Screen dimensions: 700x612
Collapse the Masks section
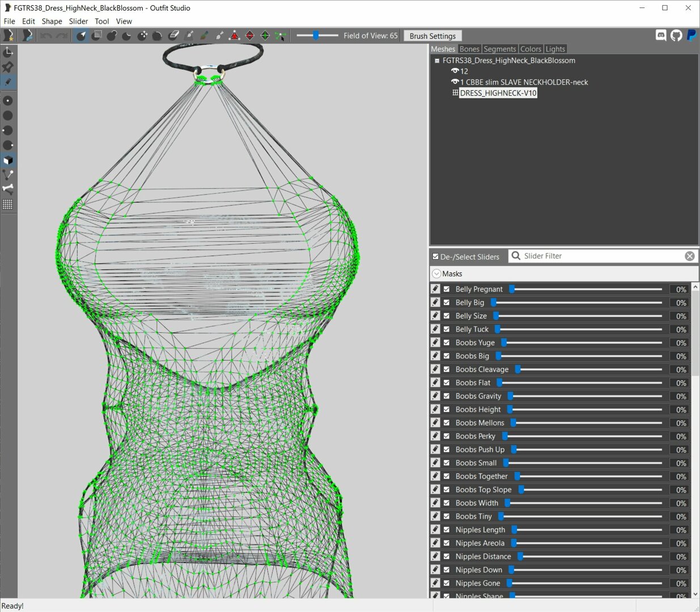[436, 274]
